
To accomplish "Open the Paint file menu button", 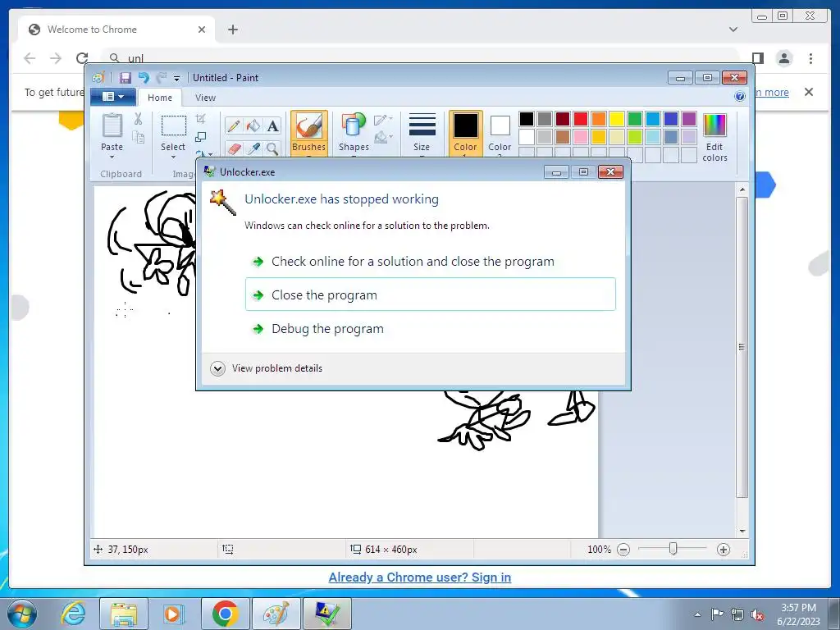I will [113, 97].
